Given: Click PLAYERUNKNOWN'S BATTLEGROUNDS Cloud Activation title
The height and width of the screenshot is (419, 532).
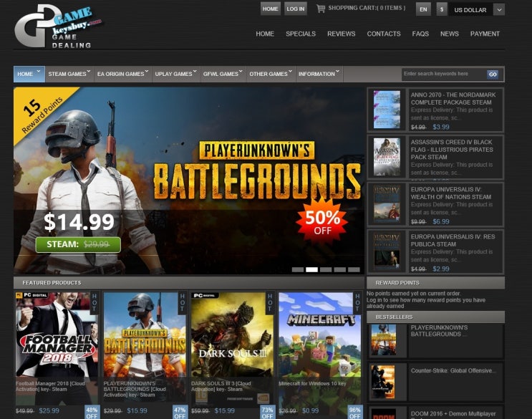Looking at the screenshot, I should (135, 389).
